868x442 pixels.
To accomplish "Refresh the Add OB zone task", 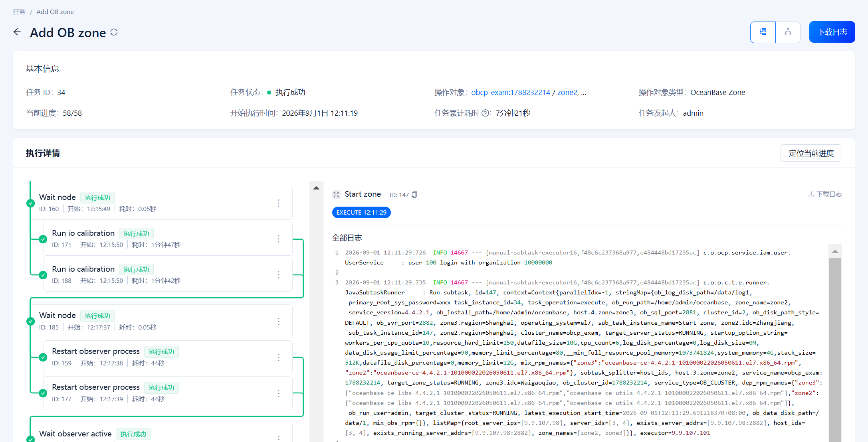I will [114, 32].
